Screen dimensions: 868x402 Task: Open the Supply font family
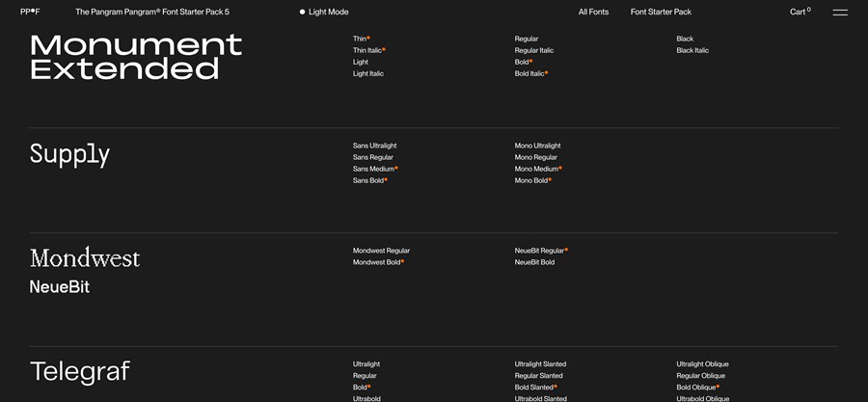pos(69,154)
